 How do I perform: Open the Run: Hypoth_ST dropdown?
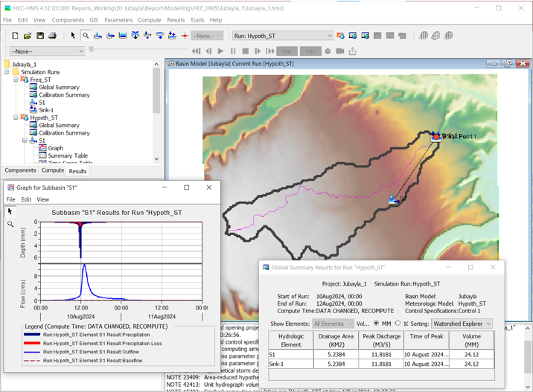[283, 36]
